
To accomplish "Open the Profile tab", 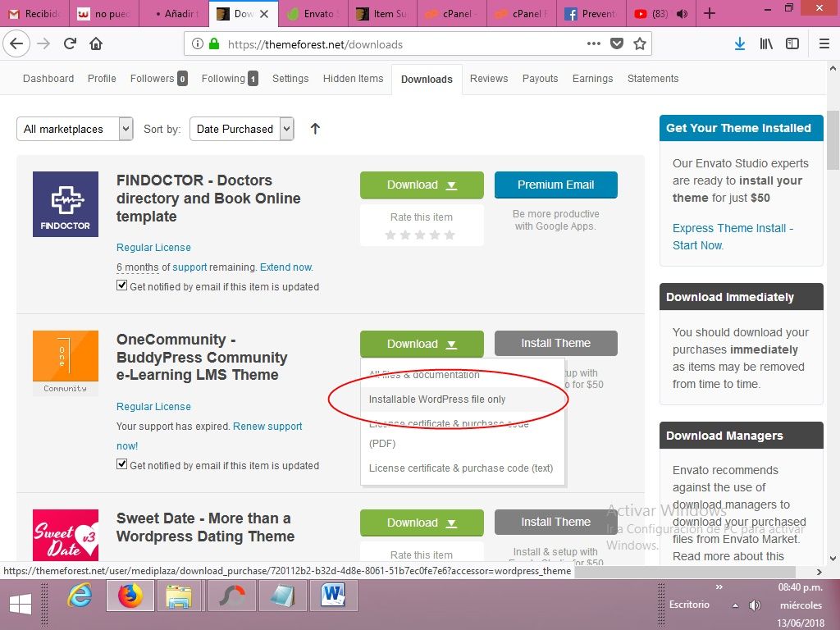I will (102, 78).
